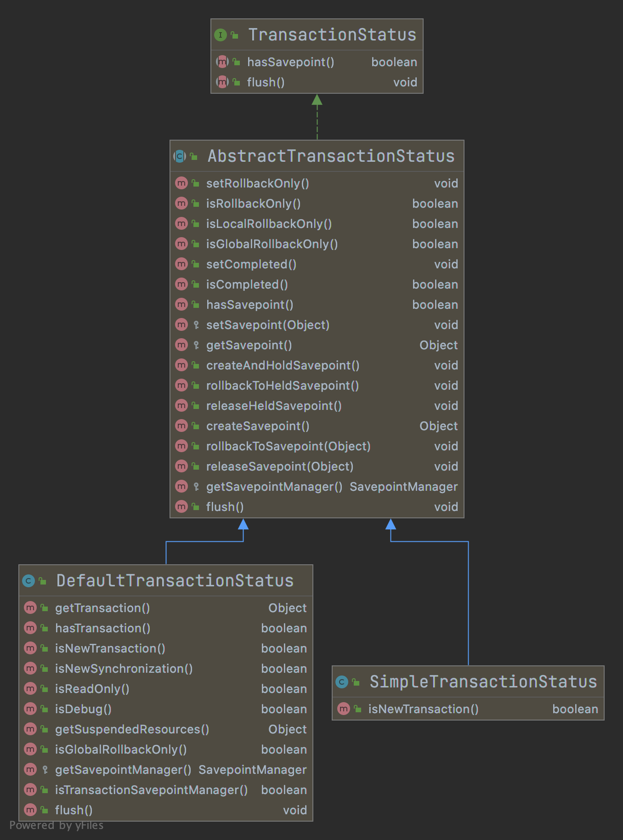Select getSavepointManager() in AbstractTransactionStatus
This screenshot has height=840, width=623.
[x=274, y=487]
